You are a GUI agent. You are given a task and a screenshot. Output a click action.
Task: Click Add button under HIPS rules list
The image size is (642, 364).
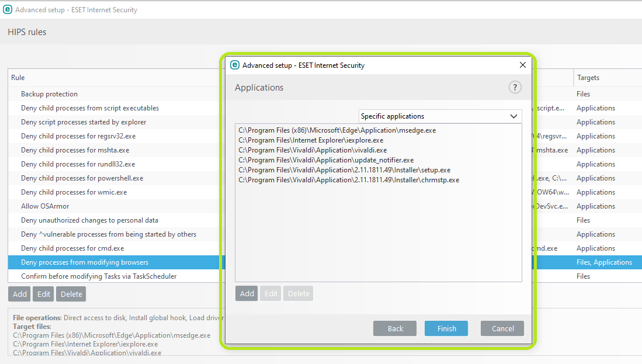point(19,294)
